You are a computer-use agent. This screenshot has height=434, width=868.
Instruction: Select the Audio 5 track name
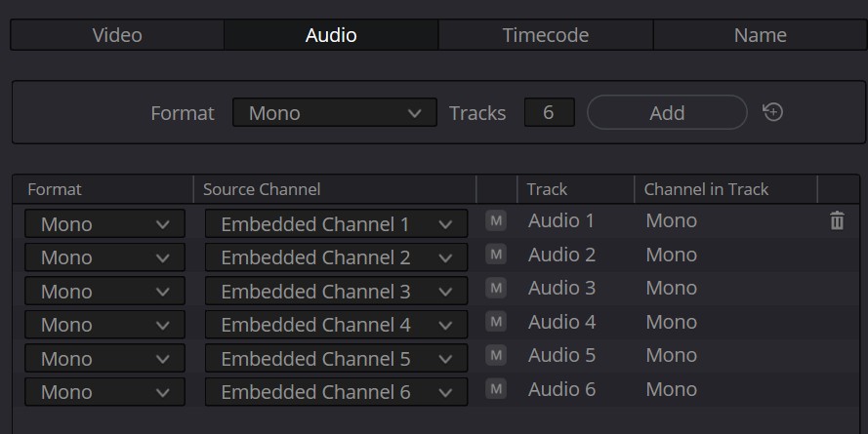pyautogui.click(x=561, y=356)
